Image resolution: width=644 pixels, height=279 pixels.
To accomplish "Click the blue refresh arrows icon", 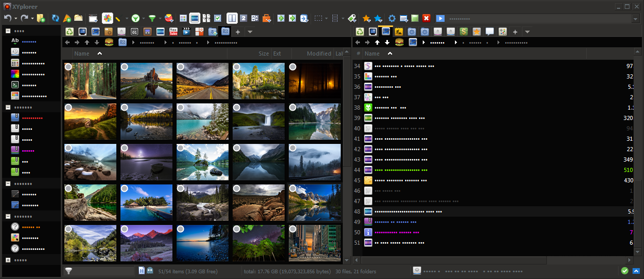I will (55, 18).
